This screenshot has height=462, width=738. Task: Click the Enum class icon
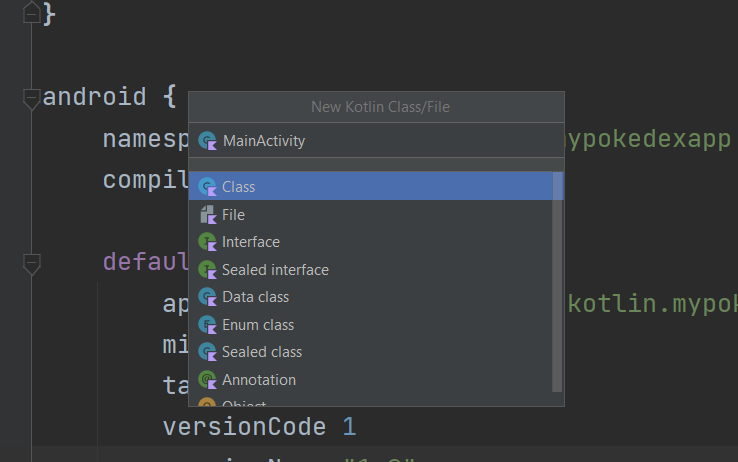tap(208, 325)
